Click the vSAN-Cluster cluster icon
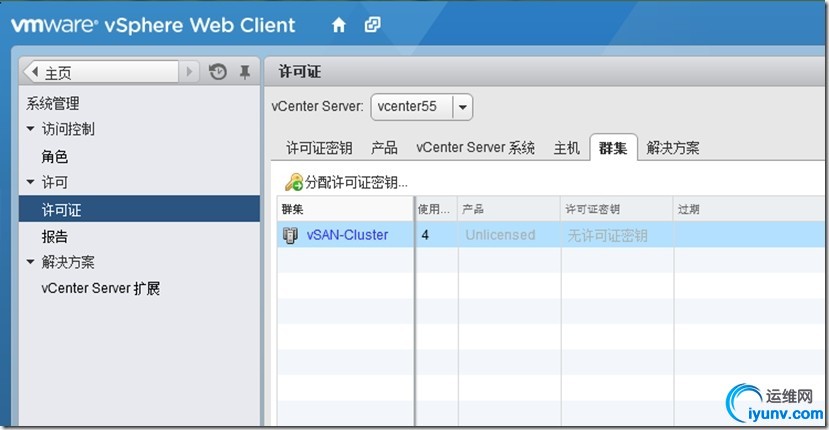This screenshot has width=829, height=430. coord(291,235)
